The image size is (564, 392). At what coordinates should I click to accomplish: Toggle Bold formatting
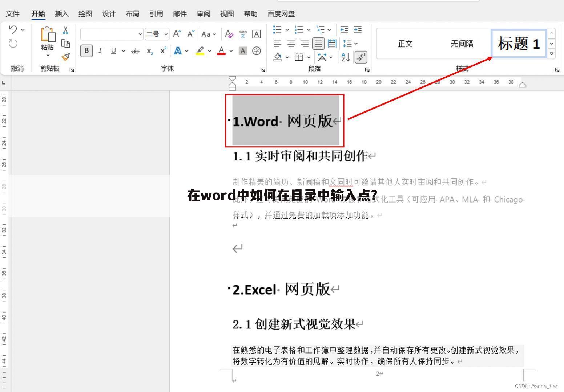pos(86,51)
